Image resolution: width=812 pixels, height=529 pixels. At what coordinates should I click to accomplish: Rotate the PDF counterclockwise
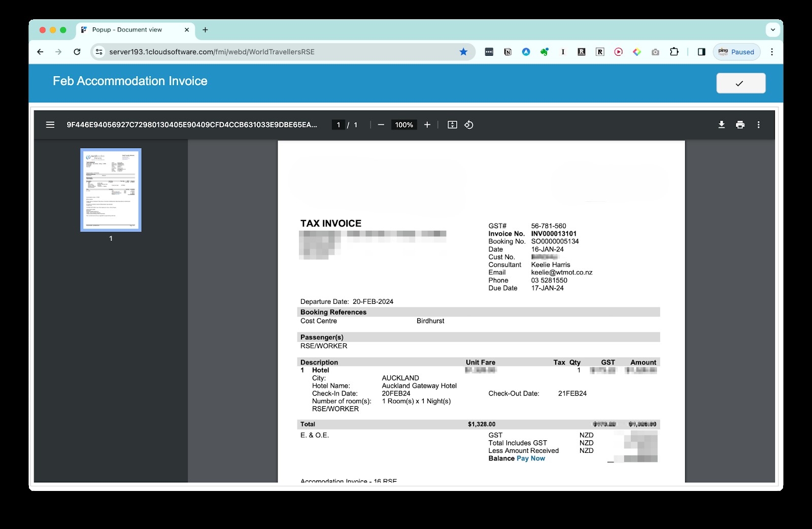pyautogui.click(x=469, y=125)
